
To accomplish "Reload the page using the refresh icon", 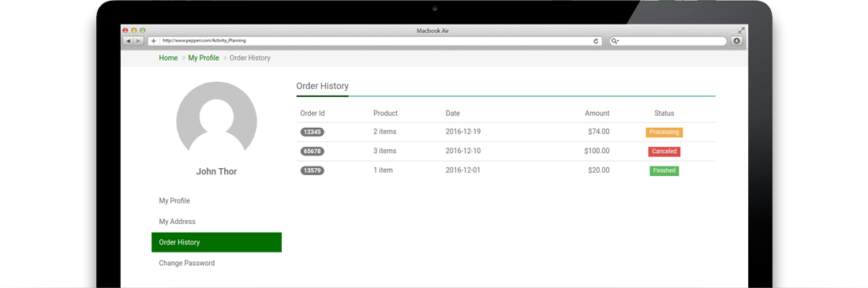I will tap(596, 41).
